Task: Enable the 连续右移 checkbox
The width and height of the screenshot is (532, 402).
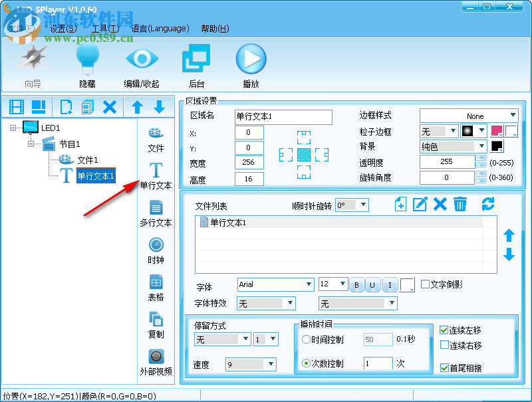Action: 445,344
